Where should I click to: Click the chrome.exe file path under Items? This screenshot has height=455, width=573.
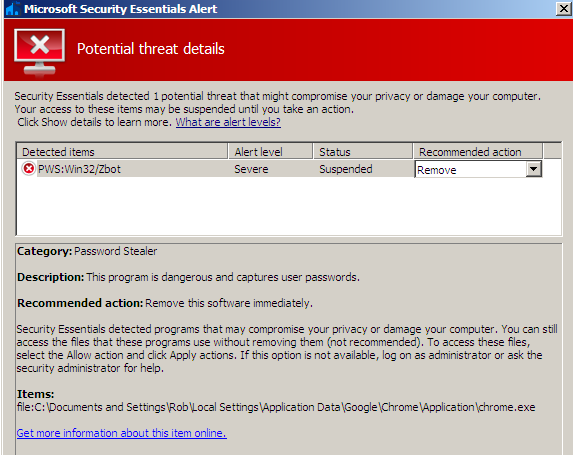[276, 407]
